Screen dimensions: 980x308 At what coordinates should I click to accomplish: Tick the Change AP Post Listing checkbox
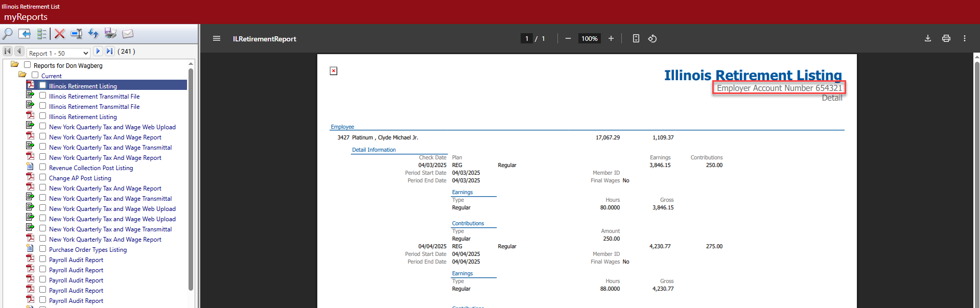click(x=43, y=177)
